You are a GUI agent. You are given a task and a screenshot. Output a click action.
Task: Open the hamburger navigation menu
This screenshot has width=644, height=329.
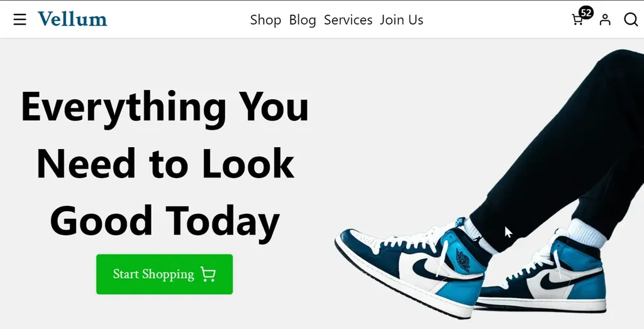coord(19,20)
